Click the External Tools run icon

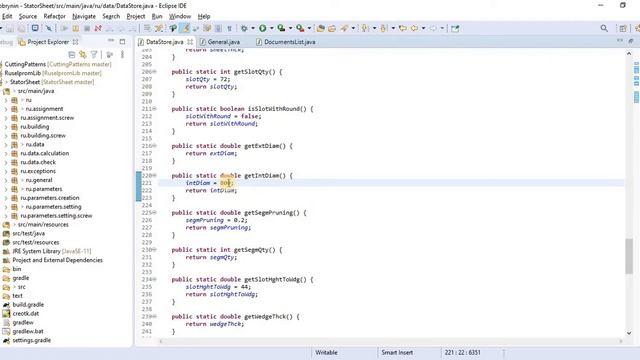click(300, 28)
